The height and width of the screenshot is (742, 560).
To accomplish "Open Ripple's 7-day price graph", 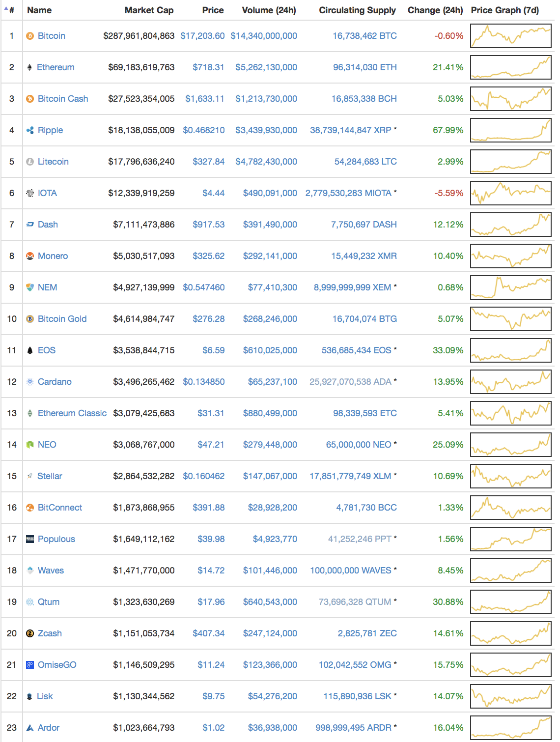I will [x=511, y=130].
